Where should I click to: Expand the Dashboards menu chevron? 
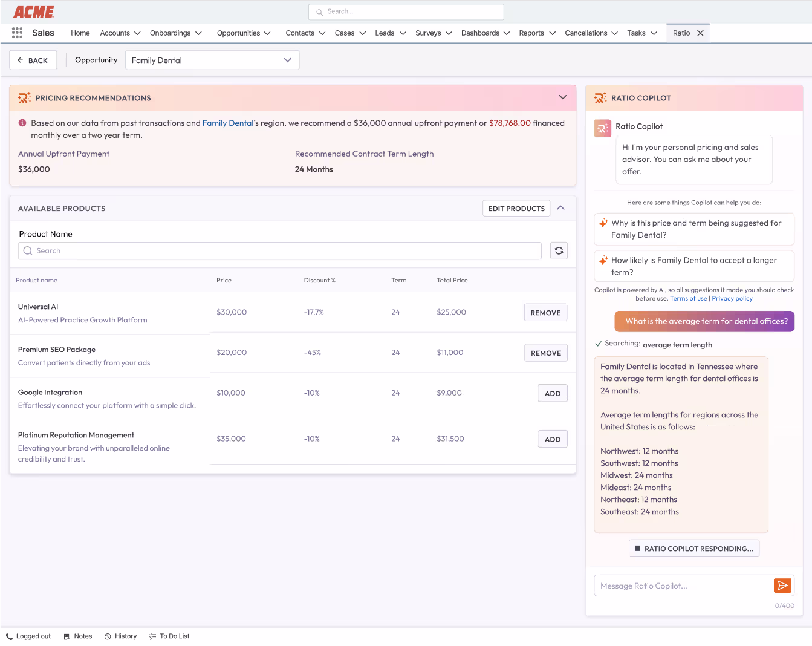click(x=507, y=33)
